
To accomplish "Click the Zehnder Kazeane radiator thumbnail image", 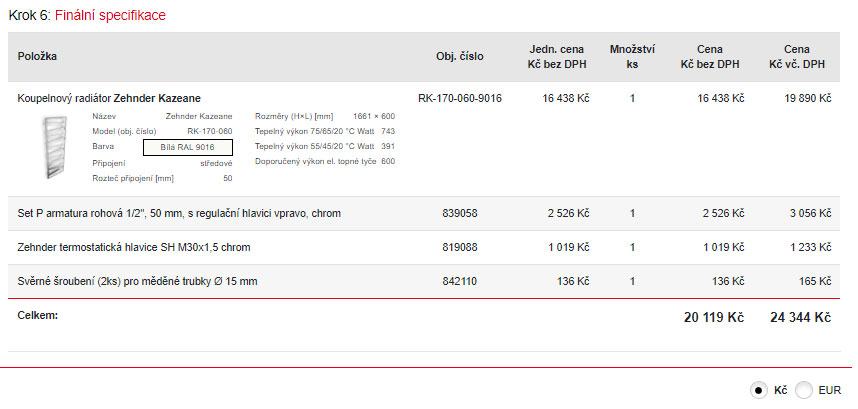I will [x=56, y=147].
